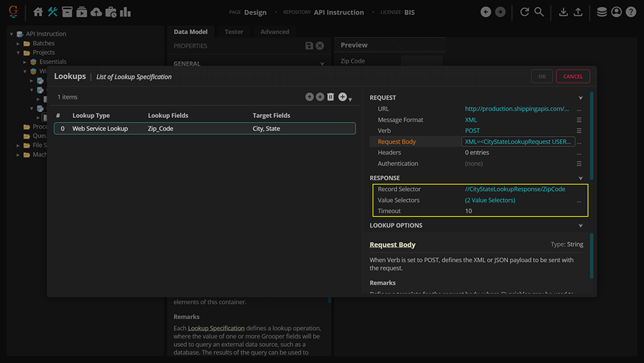Click the Request Body input field
644x363 pixels.
tap(518, 142)
